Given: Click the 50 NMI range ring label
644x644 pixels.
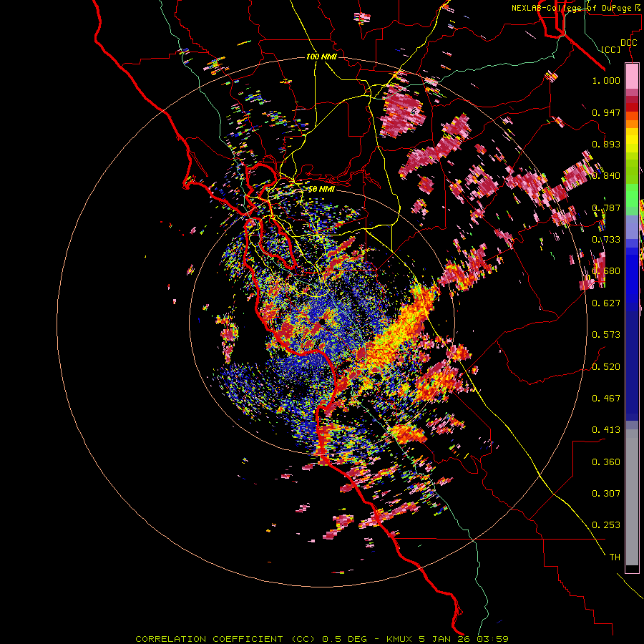Looking at the screenshot, I should pos(321,189).
